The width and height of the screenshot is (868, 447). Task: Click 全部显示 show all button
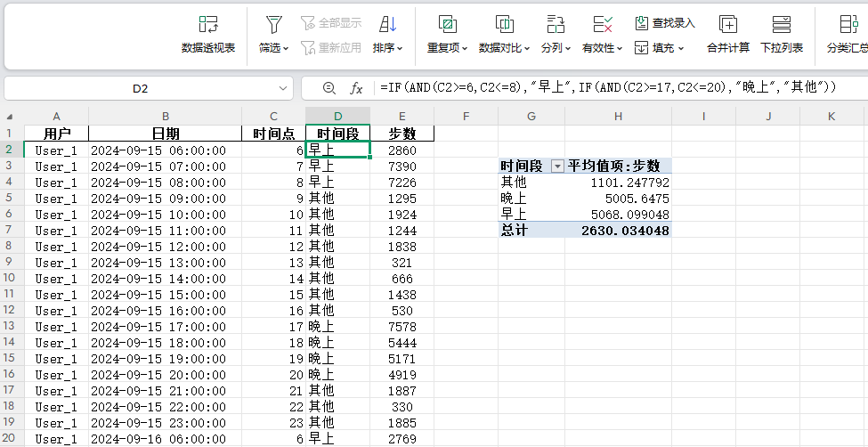click(x=331, y=23)
